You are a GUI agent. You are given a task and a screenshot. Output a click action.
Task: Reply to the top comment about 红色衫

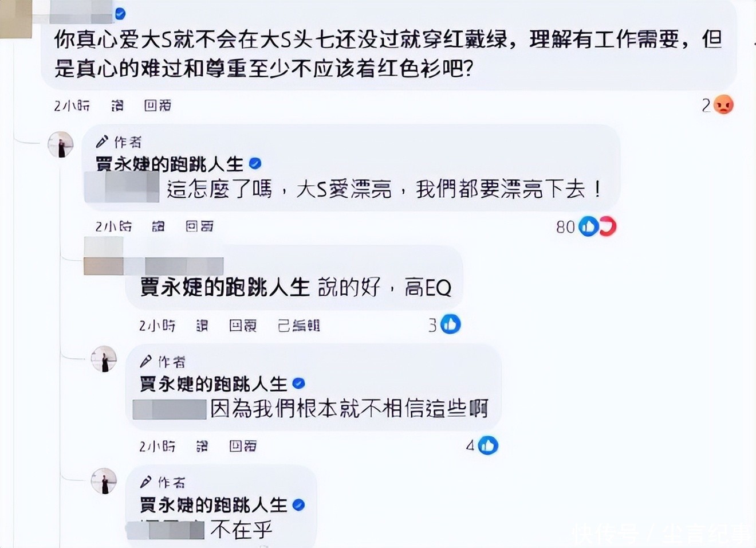[x=157, y=105]
